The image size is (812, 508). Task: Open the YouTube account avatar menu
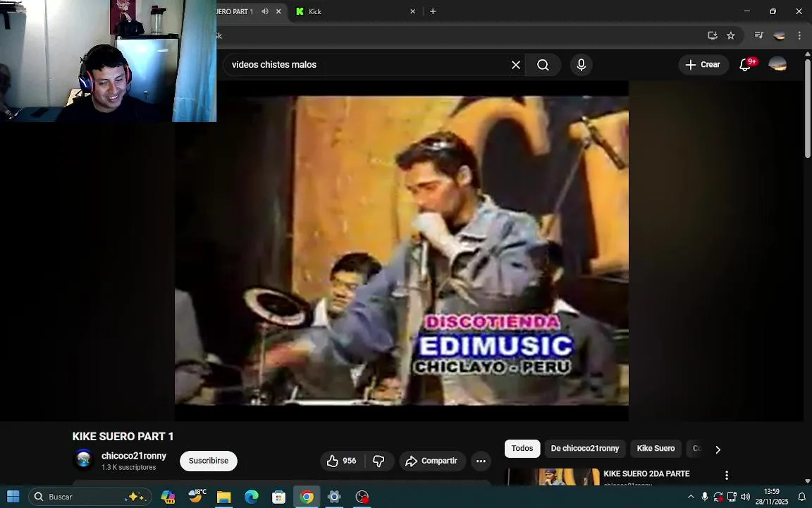pos(777,65)
